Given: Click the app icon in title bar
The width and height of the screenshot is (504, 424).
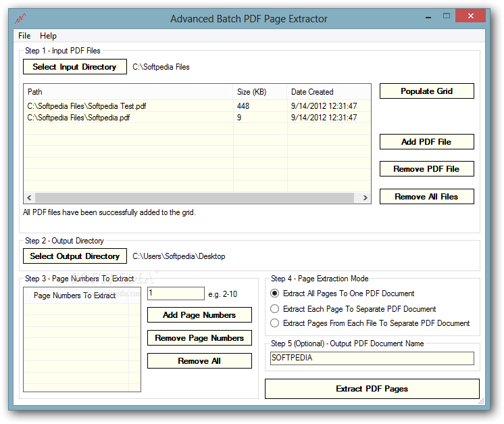Looking at the screenshot, I should tap(20, 19).
